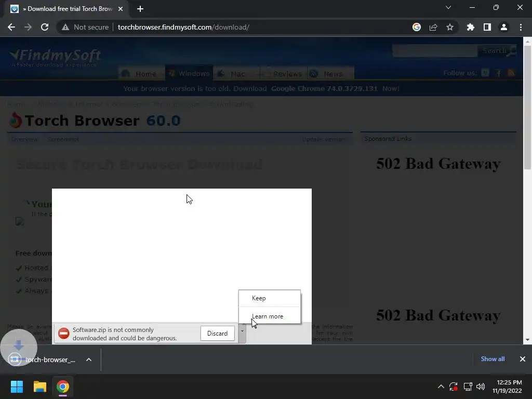Click Show all downloads
532x399 pixels.
(493, 359)
